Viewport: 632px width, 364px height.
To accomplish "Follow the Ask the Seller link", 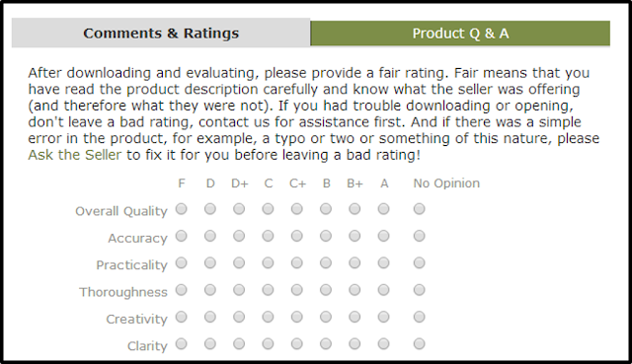I will pos(75,155).
